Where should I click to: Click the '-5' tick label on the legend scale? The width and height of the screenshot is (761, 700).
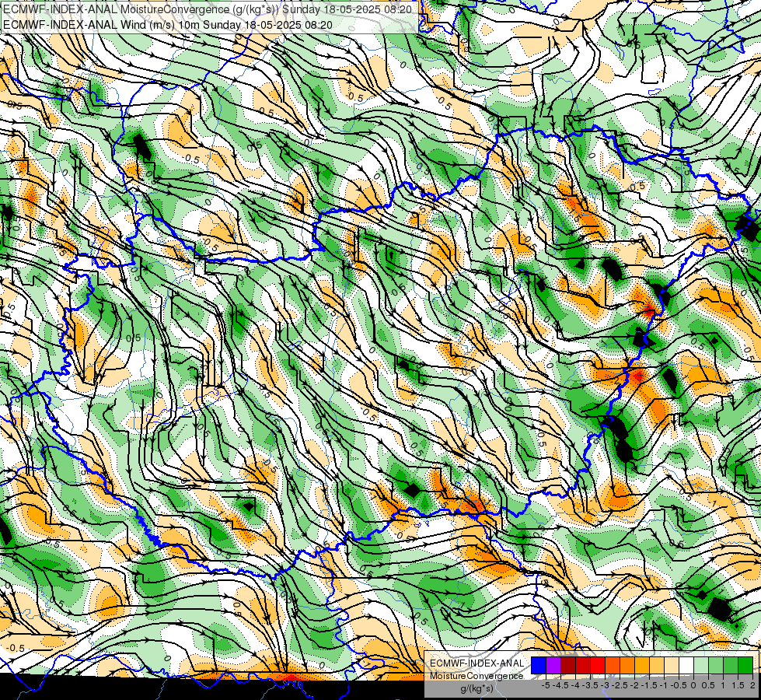coord(546,685)
